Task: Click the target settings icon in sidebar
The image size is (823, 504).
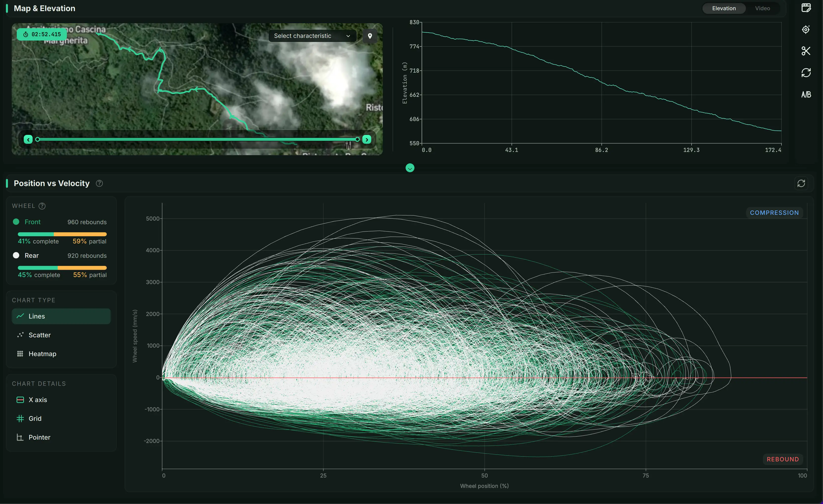Action: point(806,29)
